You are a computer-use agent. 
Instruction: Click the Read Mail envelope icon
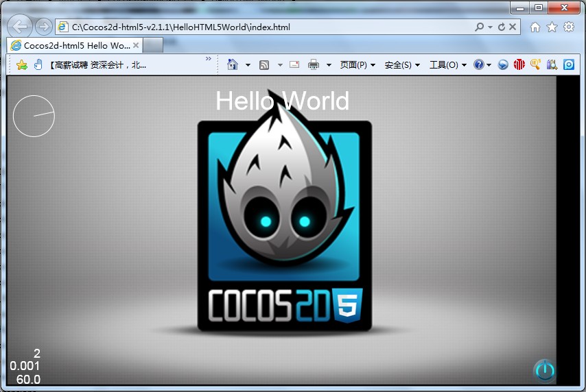[294, 64]
